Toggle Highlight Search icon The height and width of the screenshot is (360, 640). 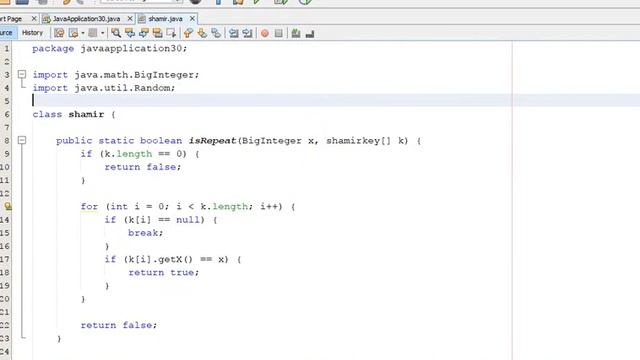coord(158,33)
